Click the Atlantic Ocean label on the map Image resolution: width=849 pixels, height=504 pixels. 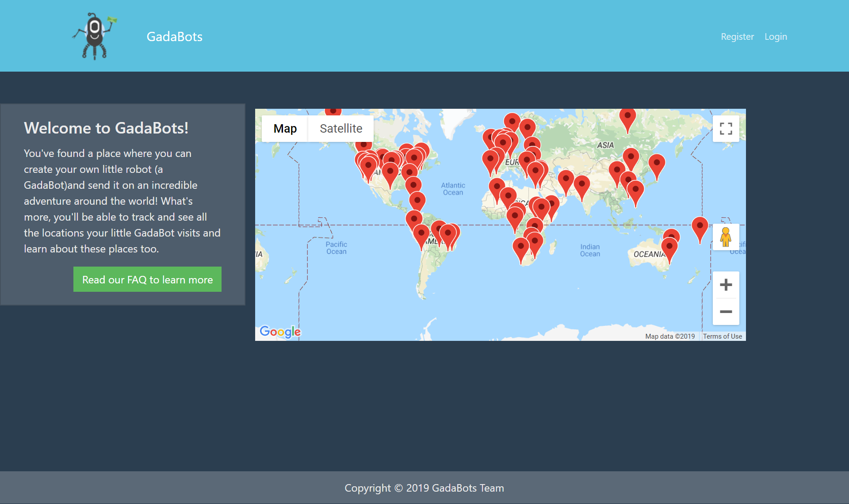point(453,189)
